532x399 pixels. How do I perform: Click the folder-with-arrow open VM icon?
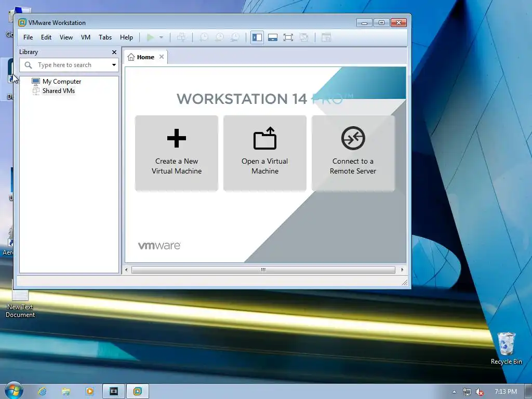(265, 138)
